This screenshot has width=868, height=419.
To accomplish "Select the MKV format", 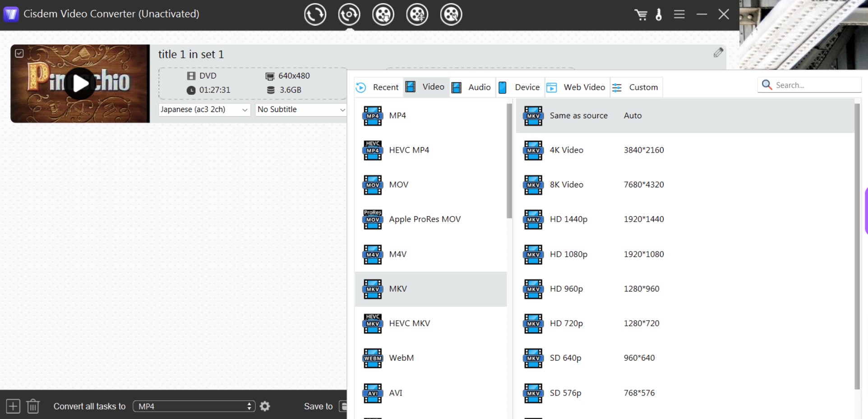I will [x=430, y=289].
